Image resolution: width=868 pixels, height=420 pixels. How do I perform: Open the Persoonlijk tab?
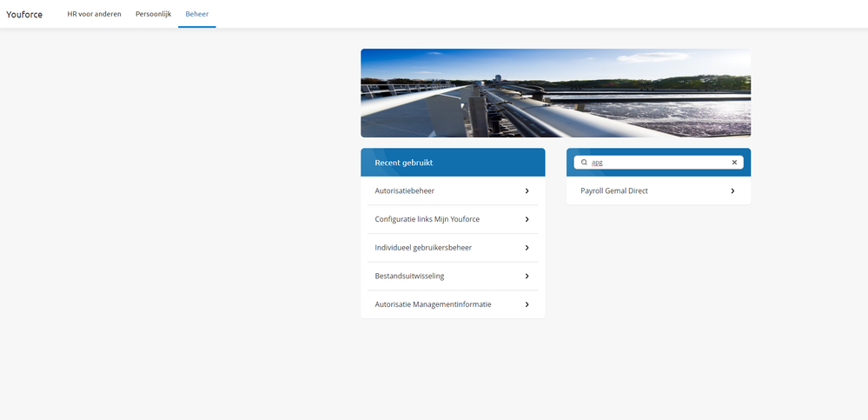pos(153,14)
